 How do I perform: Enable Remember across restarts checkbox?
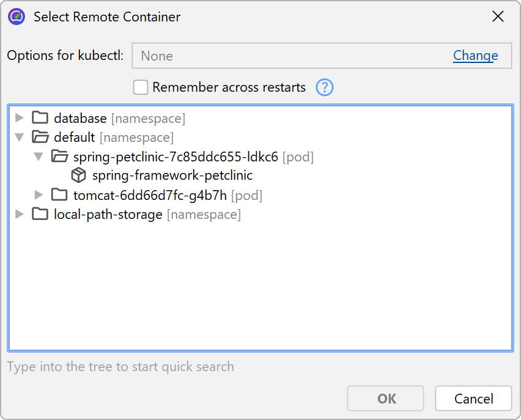tap(141, 87)
